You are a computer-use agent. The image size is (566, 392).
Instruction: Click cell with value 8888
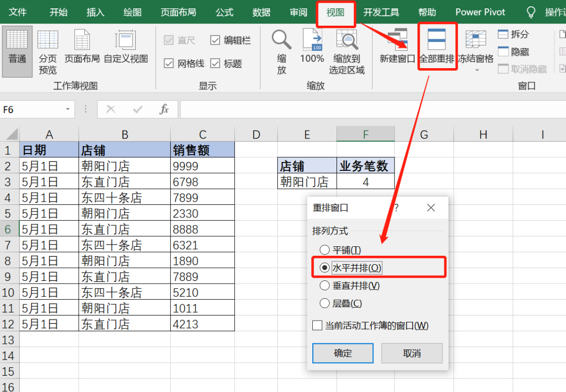pos(202,229)
